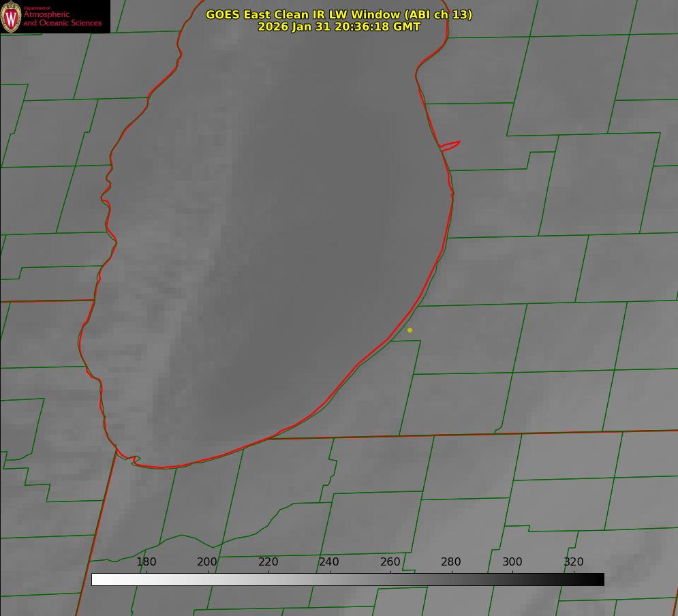Click the middle gray portion of the colorbar
Screen dimensions: 678x616
348,579
